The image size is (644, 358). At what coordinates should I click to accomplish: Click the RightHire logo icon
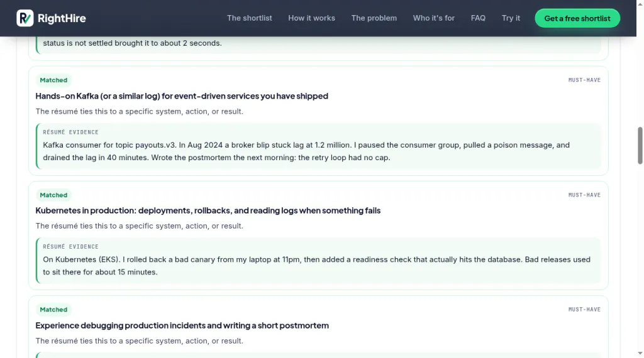[x=25, y=18]
